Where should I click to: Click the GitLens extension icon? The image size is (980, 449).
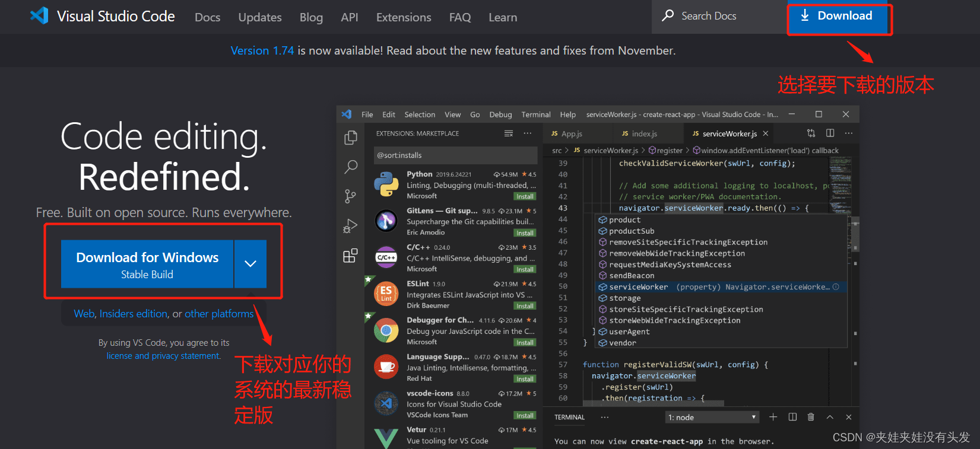(386, 221)
